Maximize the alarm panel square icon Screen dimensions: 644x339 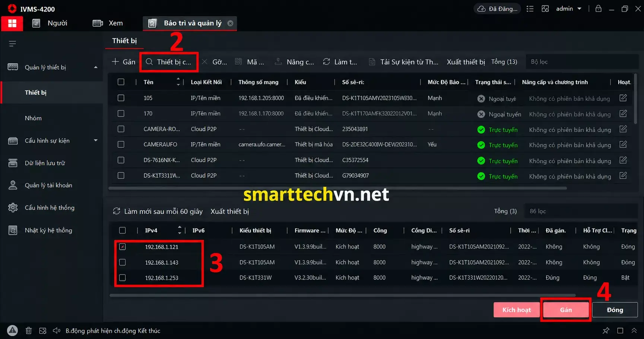[x=620, y=330]
